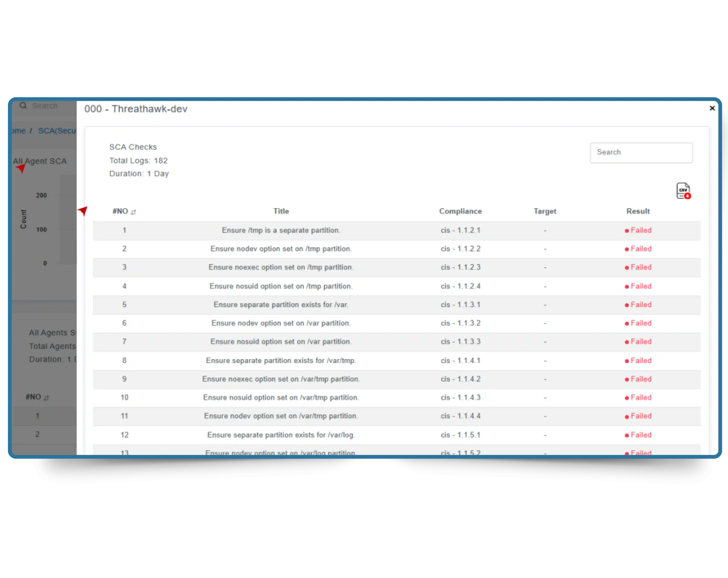This screenshot has height=578, width=728.
Task: Sort background table by #NO icon
Action: (x=46, y=398)
